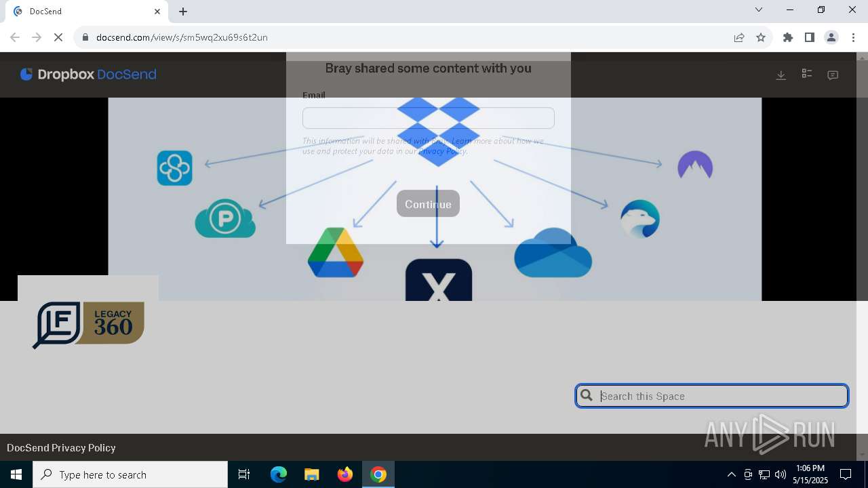Launch Microsoft Edge from taskbar

279,474
